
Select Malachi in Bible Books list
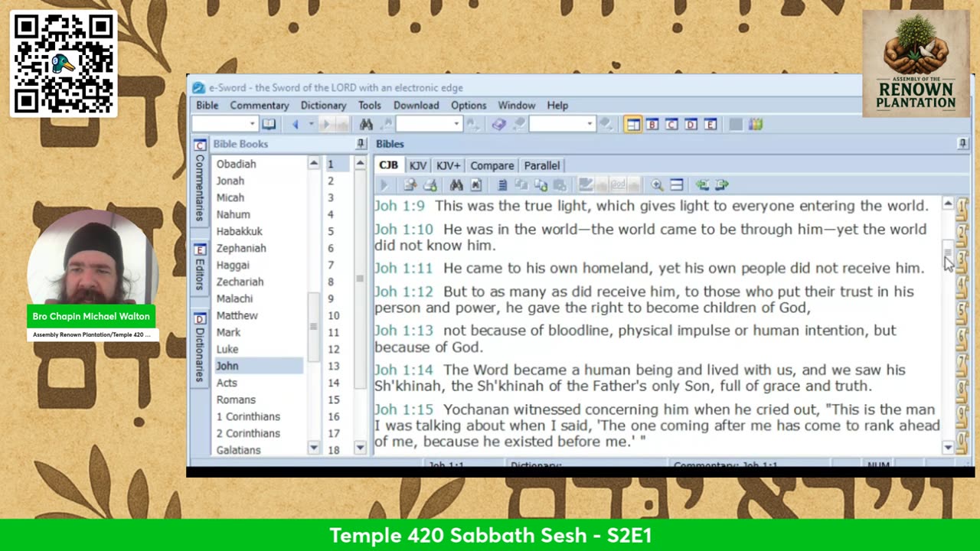(234, 298)
